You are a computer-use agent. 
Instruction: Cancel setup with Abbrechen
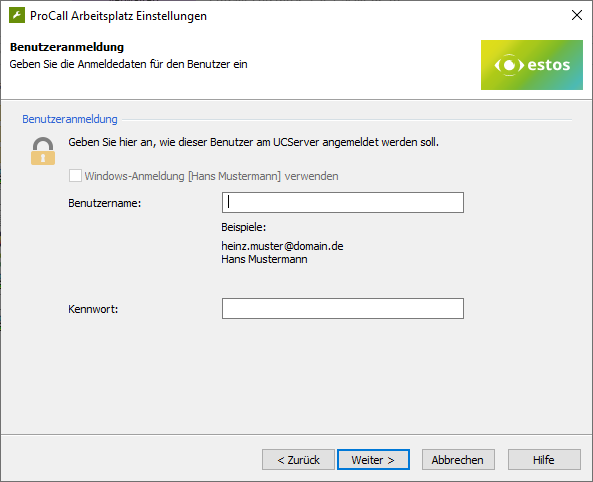click(458, 460)
